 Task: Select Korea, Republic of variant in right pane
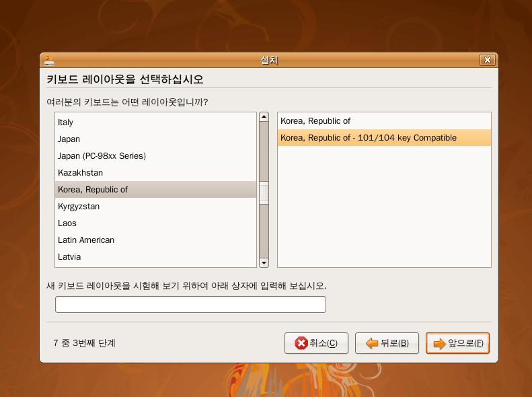point(384,121)
